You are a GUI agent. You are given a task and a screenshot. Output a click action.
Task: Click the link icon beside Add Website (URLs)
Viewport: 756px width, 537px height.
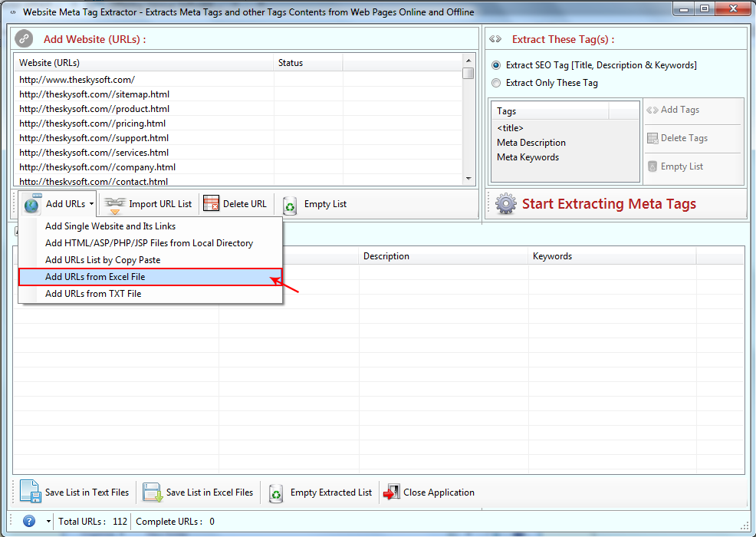24,38
